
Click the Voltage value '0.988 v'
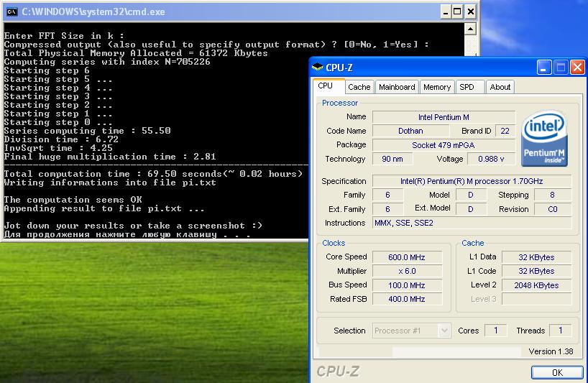491,159
